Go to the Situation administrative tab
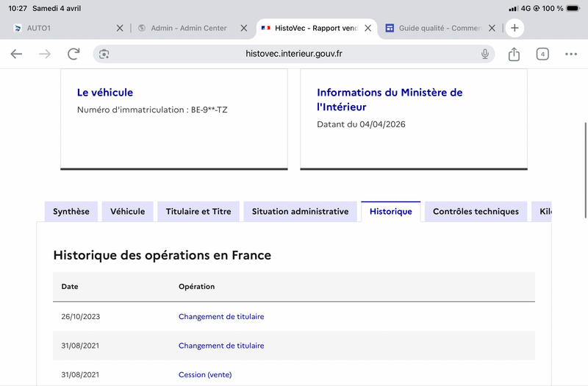This screenshot has width=588, height=386. pyautogui.click(x=300, y=211)
